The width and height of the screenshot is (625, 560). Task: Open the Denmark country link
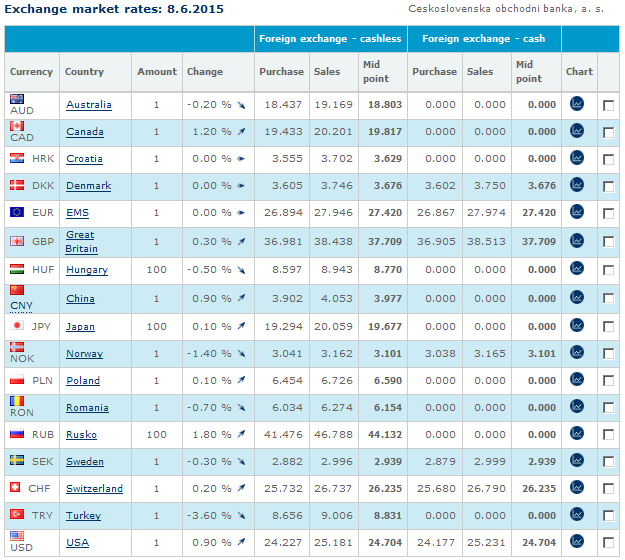pyautogui.click(x=89, y=186)
